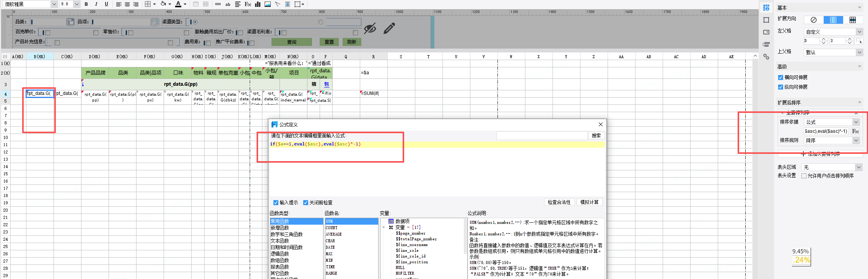Enable 允许用户点击排列顺序 checkbox
The width and height of the screenshot is (868, 279).
[804, 176]
